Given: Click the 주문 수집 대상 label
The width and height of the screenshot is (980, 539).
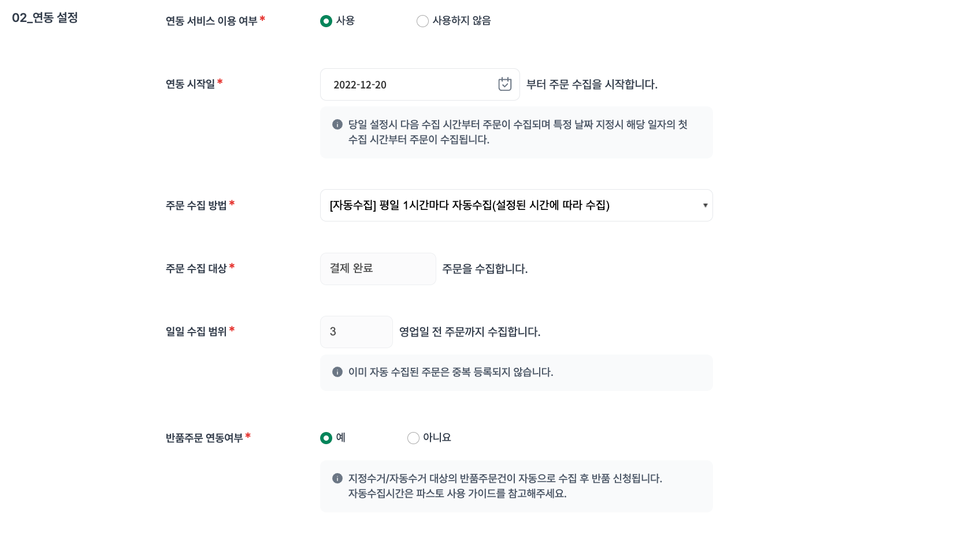Looking at the screenshot, I should (196, 268).
